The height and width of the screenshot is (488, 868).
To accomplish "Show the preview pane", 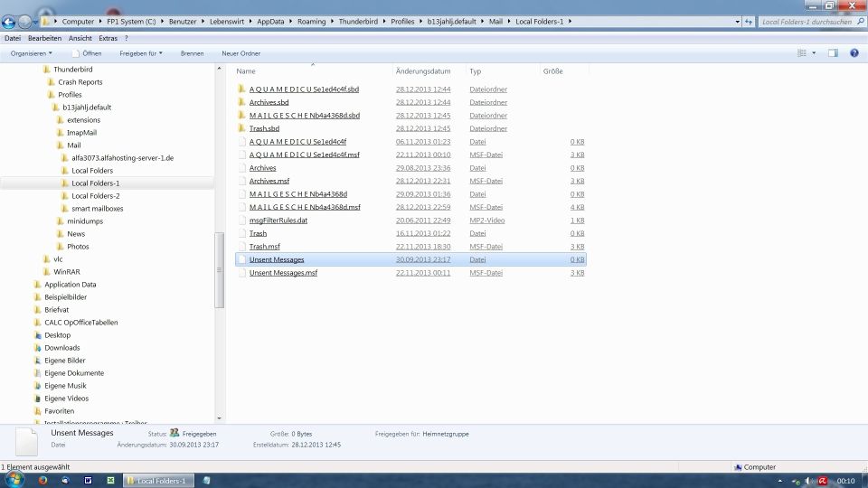I will 833,53.
